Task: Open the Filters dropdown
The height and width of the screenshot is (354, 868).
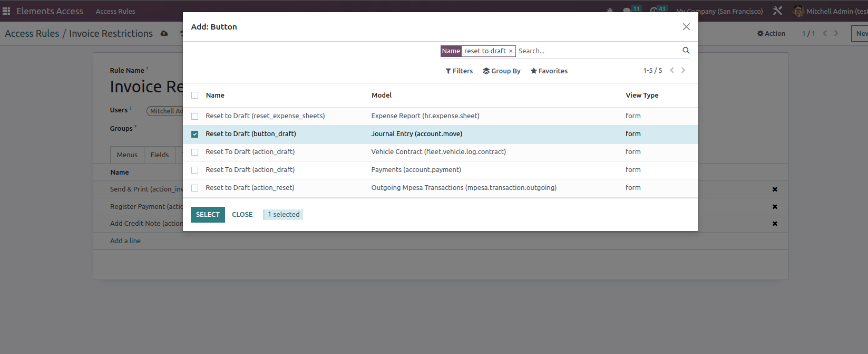Action: pos(459,71)
